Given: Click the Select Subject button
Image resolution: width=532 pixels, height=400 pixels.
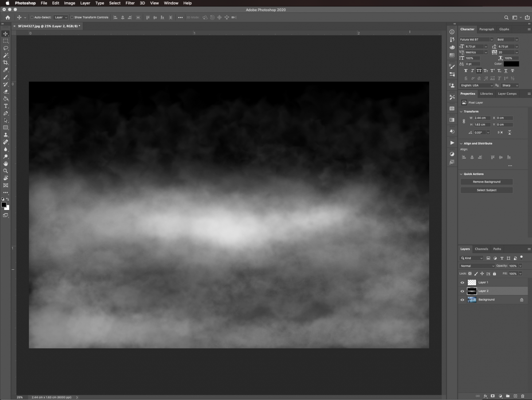Looking at the screenshot, I should coord(486,190).
